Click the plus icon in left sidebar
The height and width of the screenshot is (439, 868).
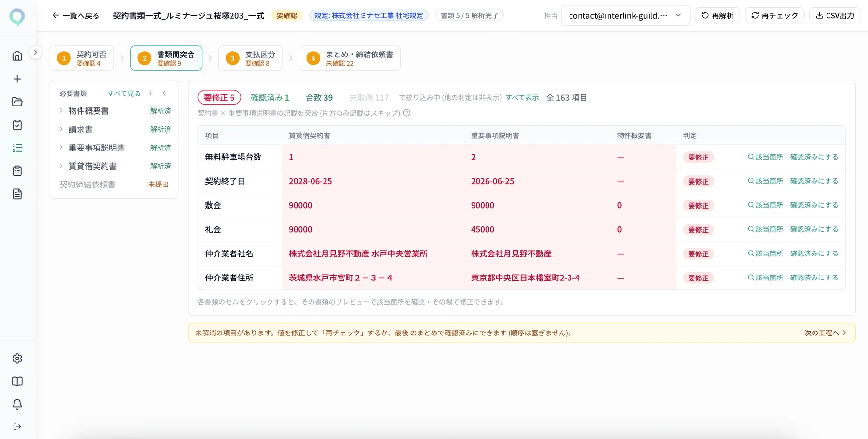[17, 79]
